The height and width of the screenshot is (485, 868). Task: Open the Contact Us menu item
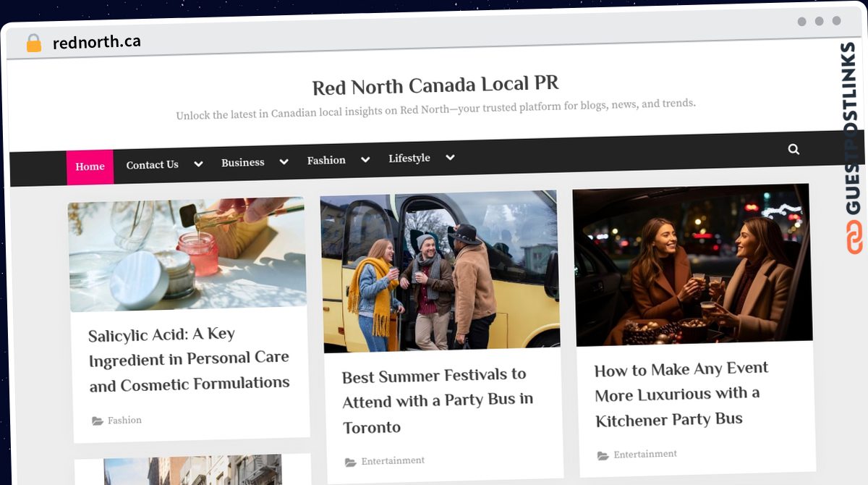(152, 165)
